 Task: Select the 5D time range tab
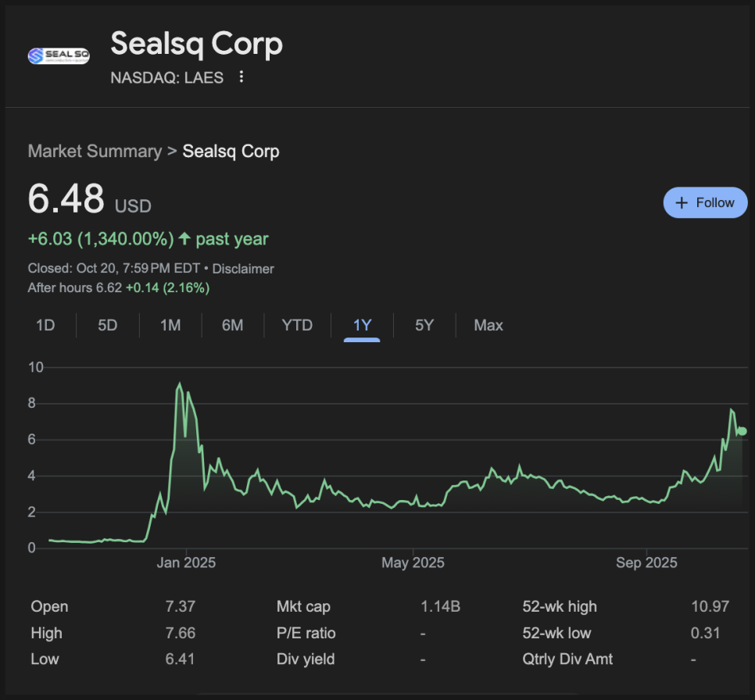108,325
